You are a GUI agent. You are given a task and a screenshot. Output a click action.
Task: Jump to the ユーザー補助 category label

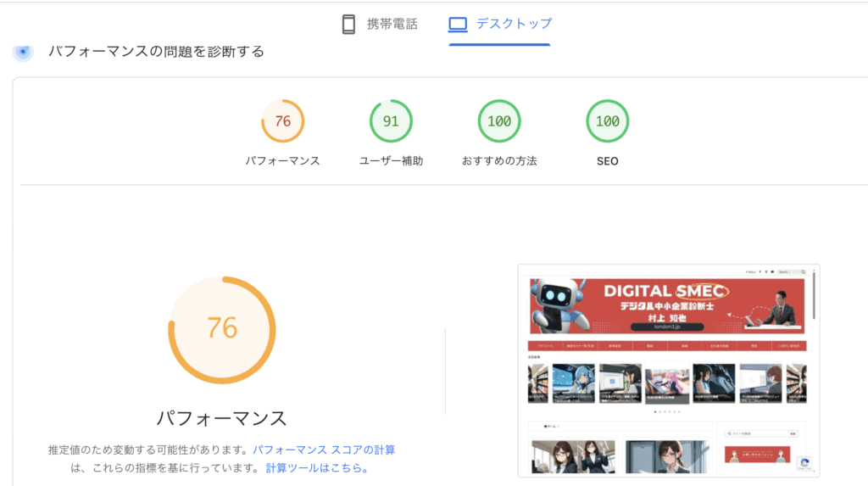[x=391, y=161]
